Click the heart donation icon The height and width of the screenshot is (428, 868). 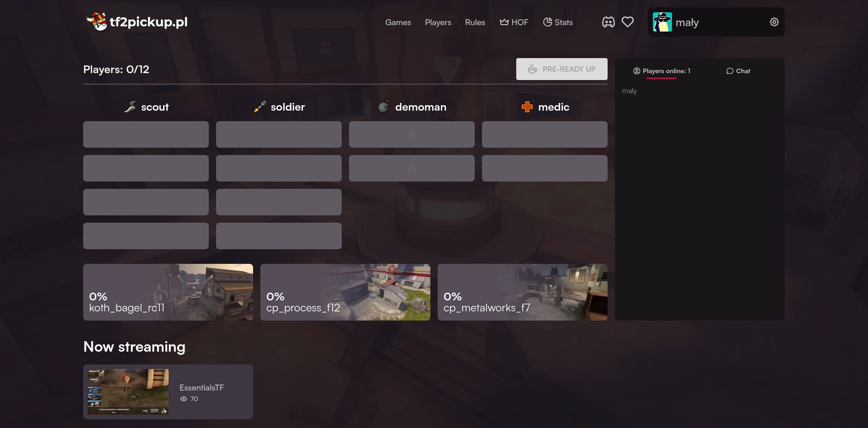tap(627, 21)
